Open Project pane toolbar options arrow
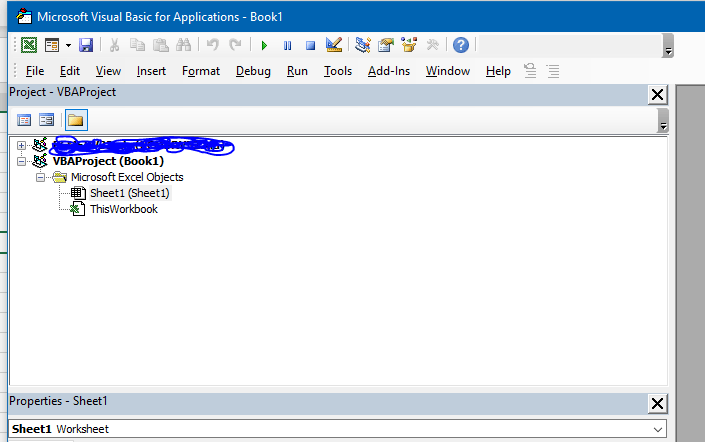The width and height of the screenshot is (705, 442). [663, 121]
